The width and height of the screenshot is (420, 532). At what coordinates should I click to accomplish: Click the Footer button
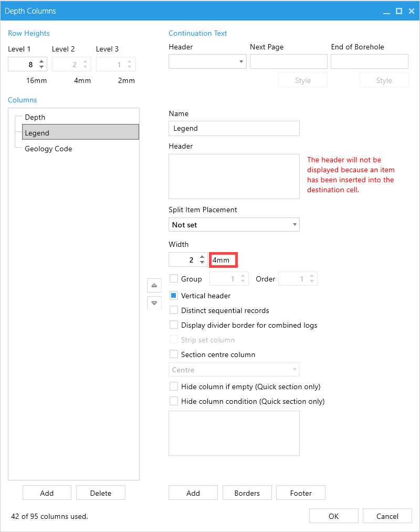[301, 493]
